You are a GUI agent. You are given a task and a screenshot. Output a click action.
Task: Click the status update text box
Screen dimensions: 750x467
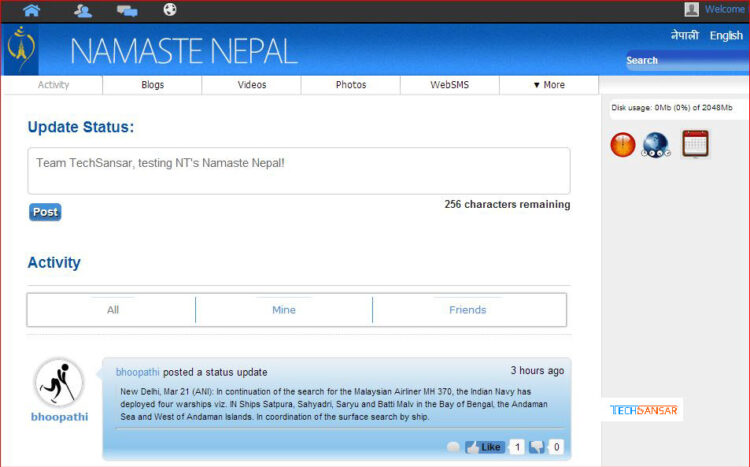299,171
